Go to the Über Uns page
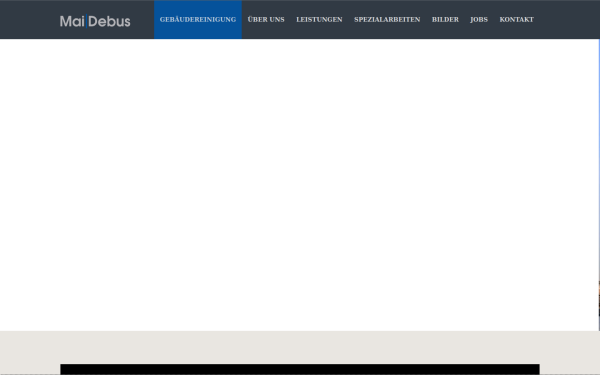The height and width of the screenshot is (375, 600). pyautogui.click(x=266, y=20)
